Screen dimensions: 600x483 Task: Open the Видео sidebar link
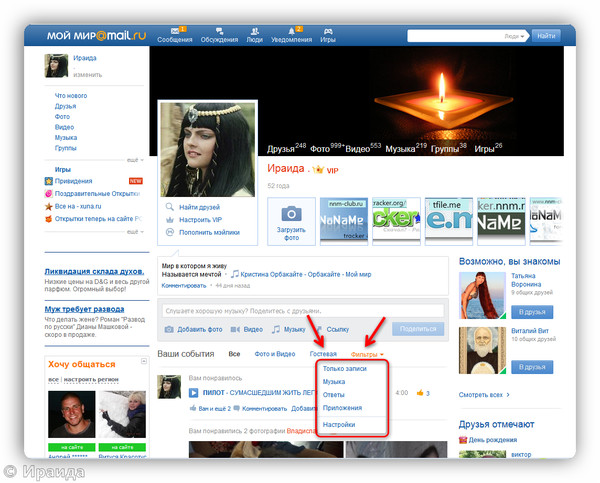point(64,127)
